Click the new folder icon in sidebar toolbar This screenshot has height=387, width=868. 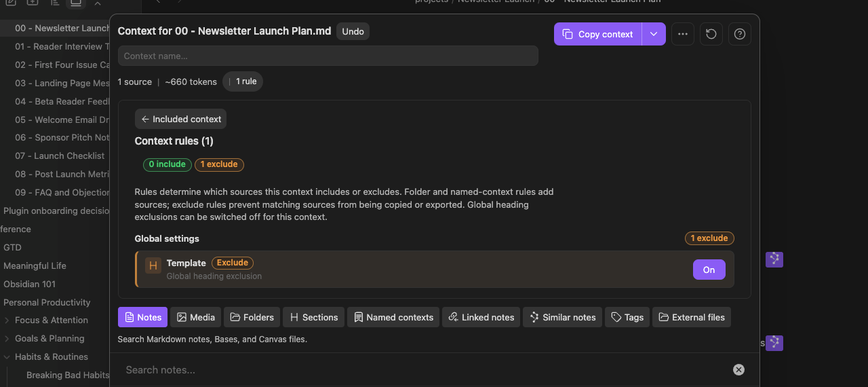[33, 3]
